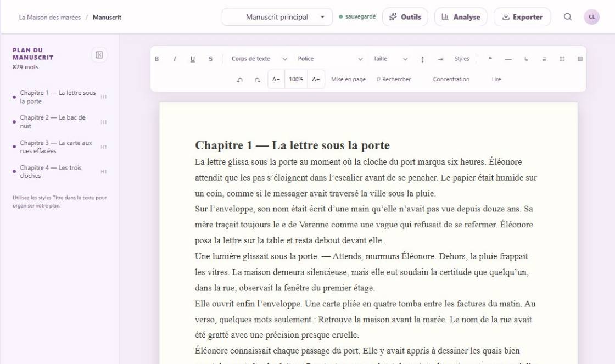Go to La Maison des marées breadcrumb
This screenshot has height=364, width=615.
click(50, 17)
